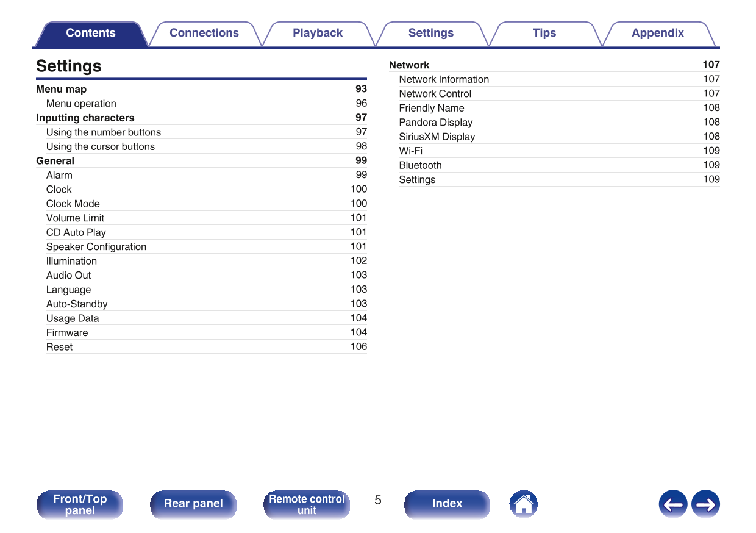Jump to Network Information page
Viewport: 756px width, 533px height.
click(444, 79)
